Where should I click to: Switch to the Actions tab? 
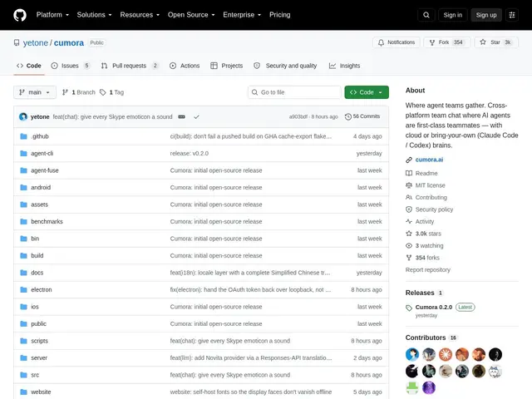(185, 66)
